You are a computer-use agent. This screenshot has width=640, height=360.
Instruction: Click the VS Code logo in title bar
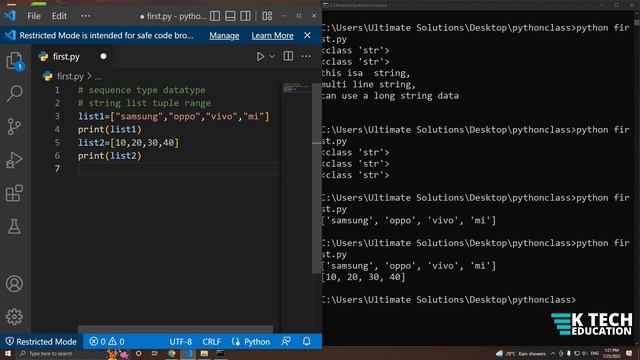click(10, 16)
